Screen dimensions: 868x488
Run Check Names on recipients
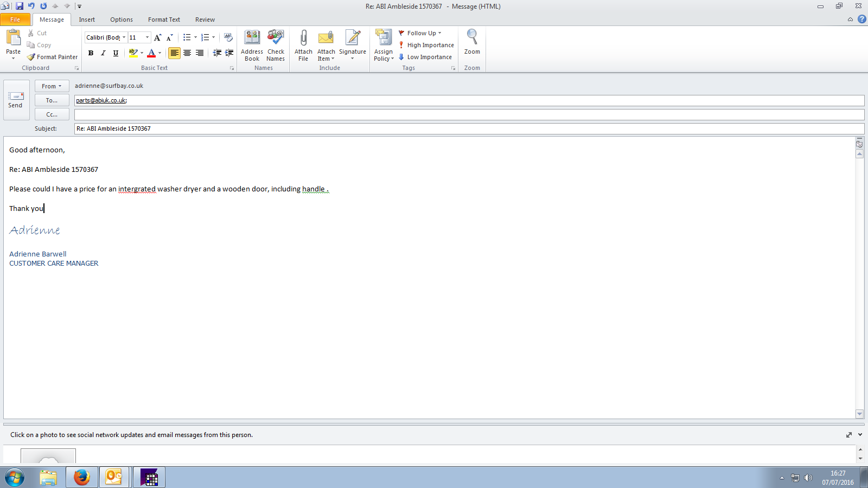[x=276, y=46]
